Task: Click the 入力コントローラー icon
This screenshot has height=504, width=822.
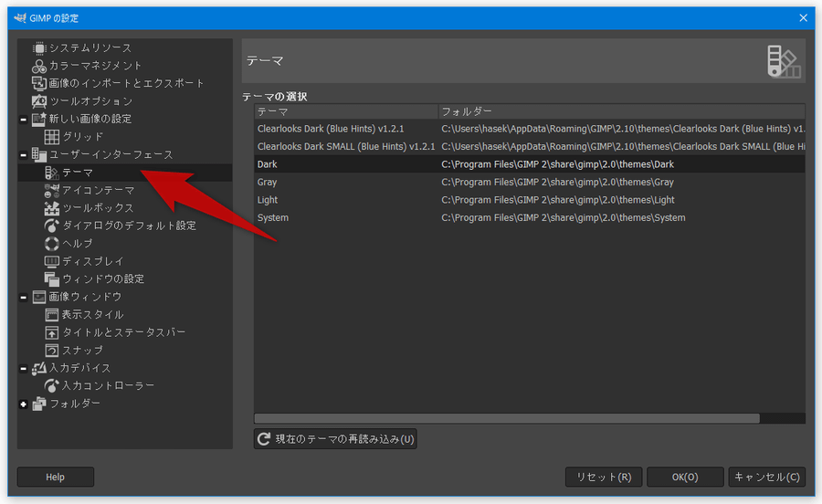Action: coord(52,386)
